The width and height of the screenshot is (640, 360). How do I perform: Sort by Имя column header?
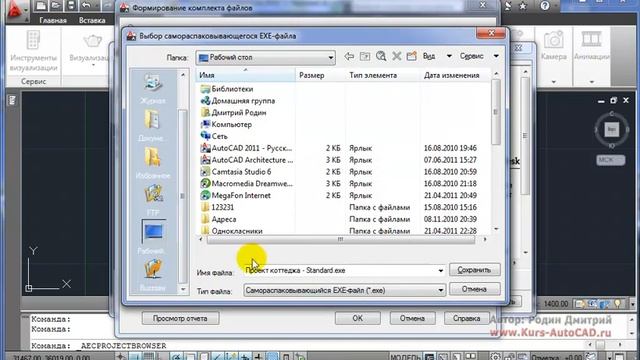(x=246, y=75)
